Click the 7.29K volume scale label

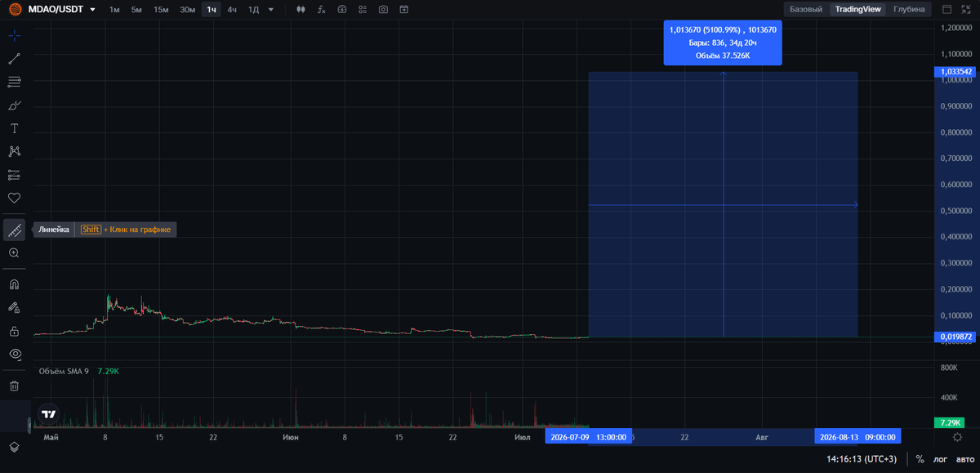point(951,422)
